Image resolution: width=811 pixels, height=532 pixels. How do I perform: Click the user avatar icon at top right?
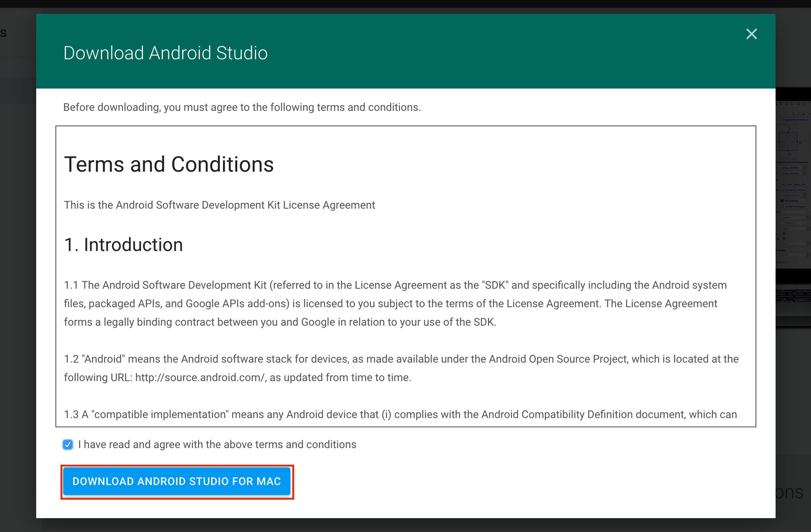[x=809, y=104]
